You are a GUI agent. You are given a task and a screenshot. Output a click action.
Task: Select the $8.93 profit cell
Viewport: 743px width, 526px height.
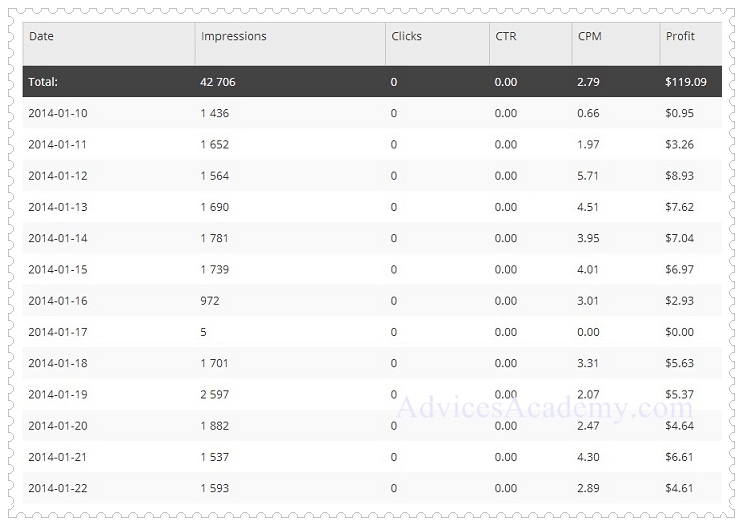coord(680,176)
